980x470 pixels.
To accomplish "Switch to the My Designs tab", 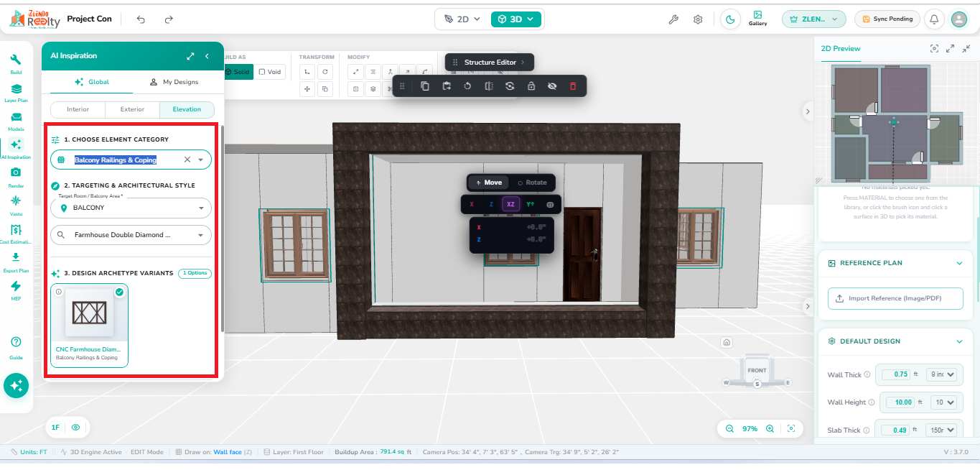I will 174,82.
